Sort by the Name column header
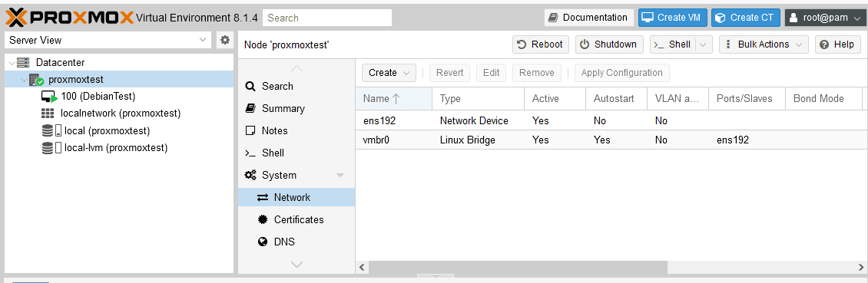This screenshot has height=283, width=868. (393, 98)
